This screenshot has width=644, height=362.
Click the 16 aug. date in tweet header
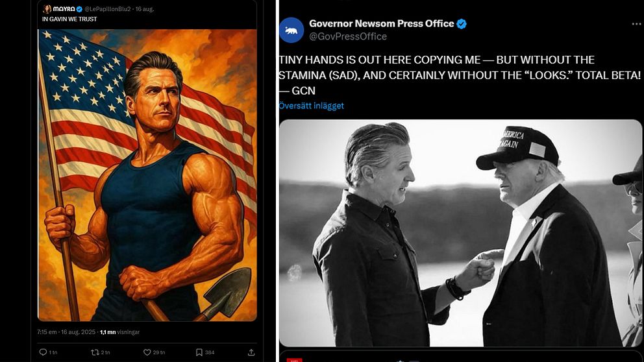(x=145, y=9)
